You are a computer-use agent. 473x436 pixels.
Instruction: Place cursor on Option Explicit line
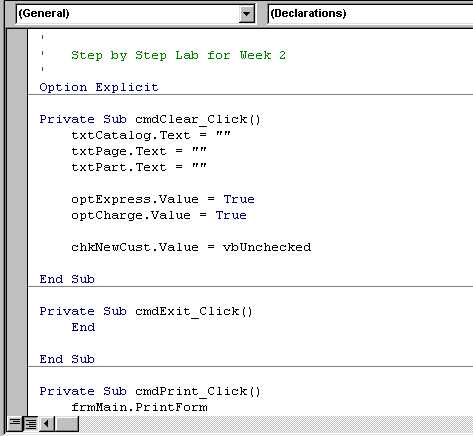[99, 87]
